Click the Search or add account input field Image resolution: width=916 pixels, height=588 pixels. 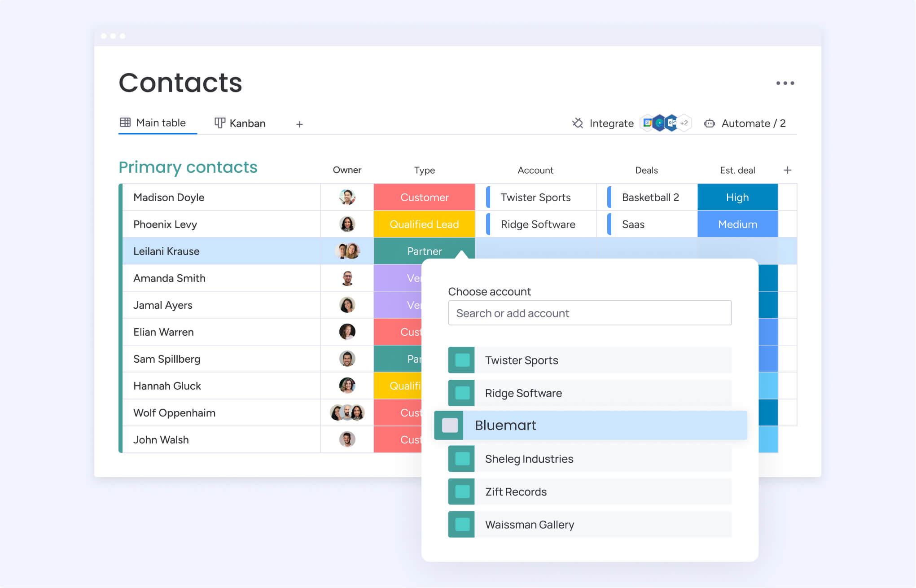coord(588,314)
